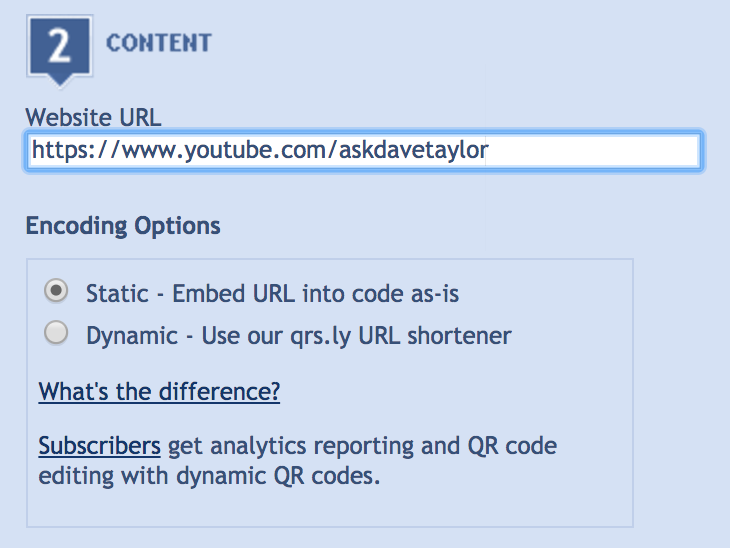Click the CONTENT section heading

(x=159, y=43)
